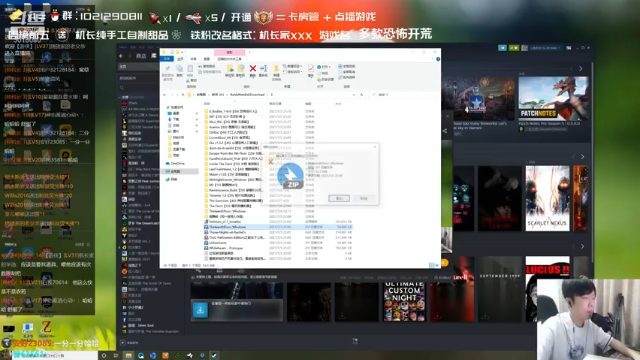Click the Steam back navigation arrow
The height and width of the screenshot is (360, 640).
pos(121,56)
